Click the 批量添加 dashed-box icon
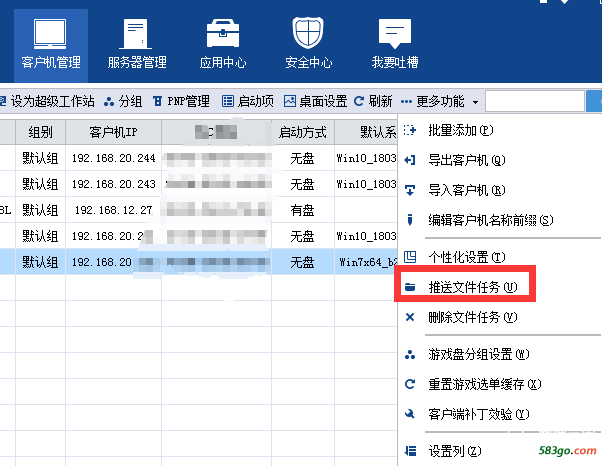This screenshot has width=602, height=466. 410,130
